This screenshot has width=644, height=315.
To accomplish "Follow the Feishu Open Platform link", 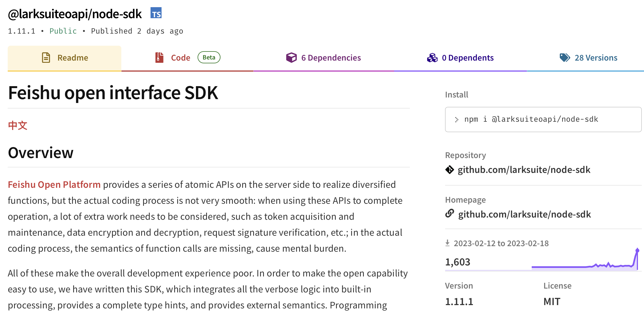I will 54,184.
